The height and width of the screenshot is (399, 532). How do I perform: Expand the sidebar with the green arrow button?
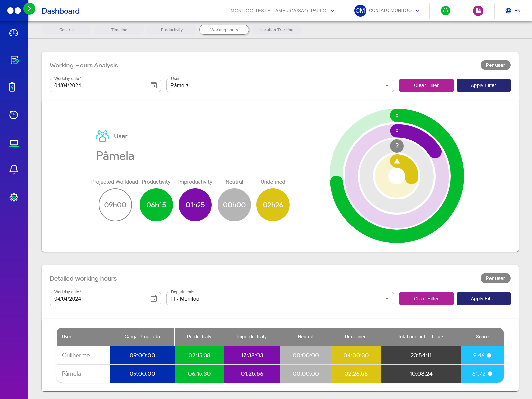[x=30, y=9]
